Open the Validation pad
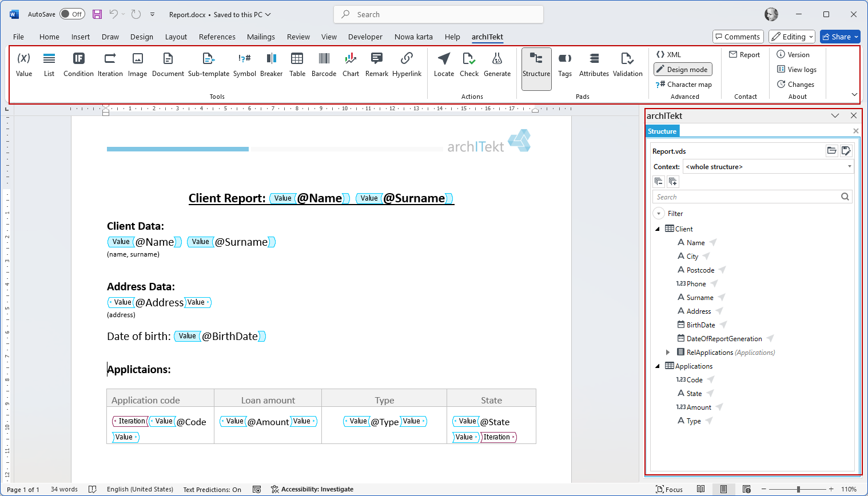The width and height of the screenshot is (868, 496). (x=627, y=65)
